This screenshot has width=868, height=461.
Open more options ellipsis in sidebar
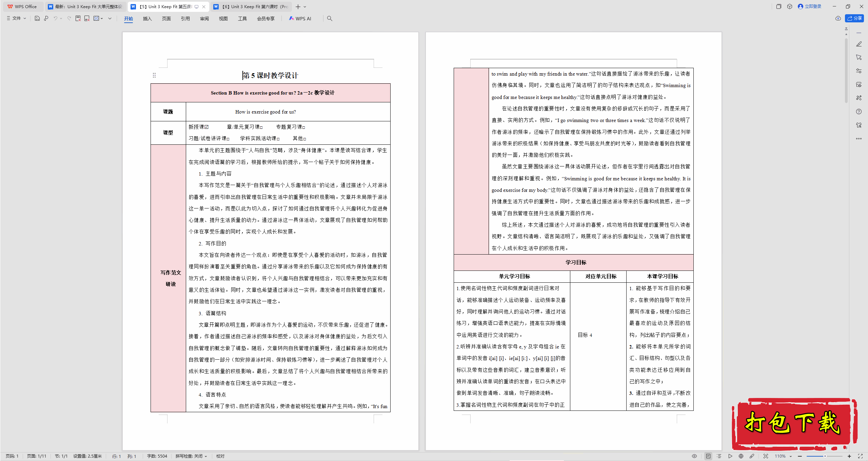pos(859,139)
